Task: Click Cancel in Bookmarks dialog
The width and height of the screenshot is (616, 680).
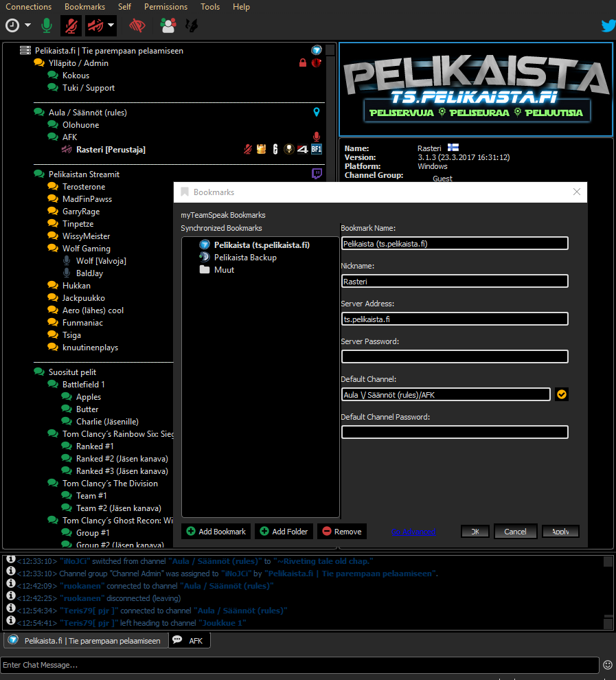Action: (515, 532)
